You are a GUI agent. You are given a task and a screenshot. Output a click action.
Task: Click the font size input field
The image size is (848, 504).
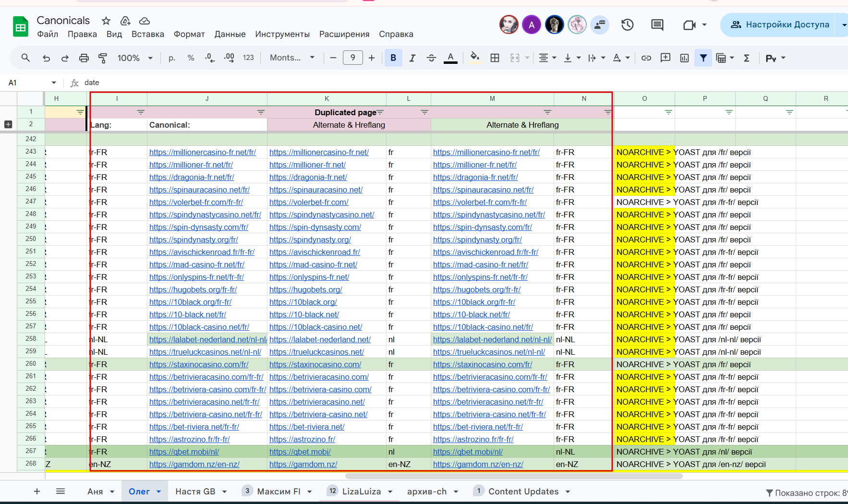point(352,58)
